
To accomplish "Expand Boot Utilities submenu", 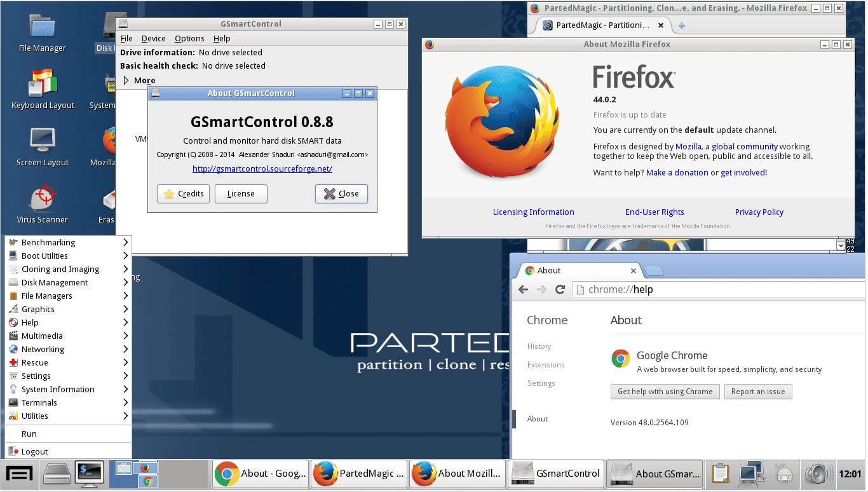I will [126, 256].
